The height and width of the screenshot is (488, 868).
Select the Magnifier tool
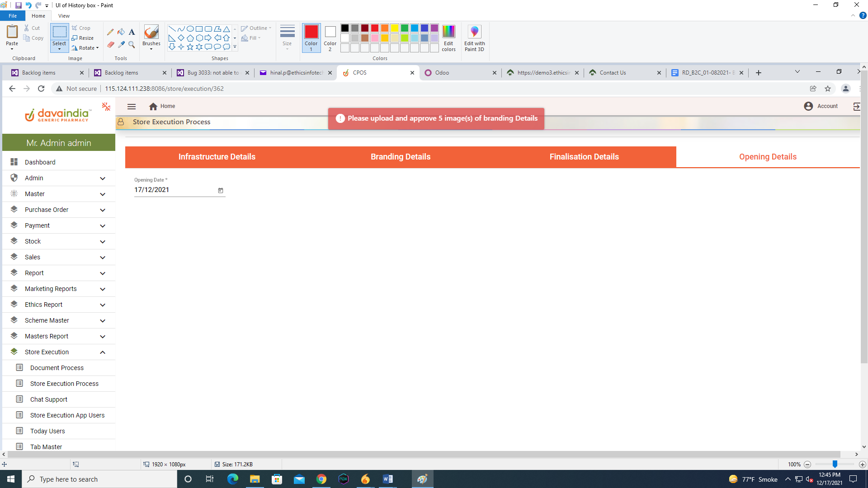click(x=132, y=44)
